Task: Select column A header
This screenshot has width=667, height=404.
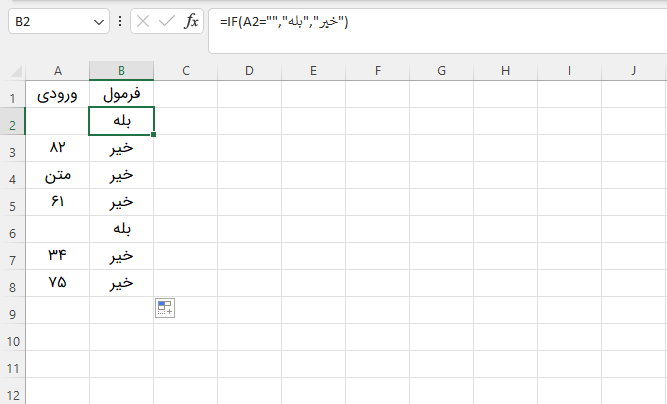Action: pyautogui.click(x=58, y=70)
